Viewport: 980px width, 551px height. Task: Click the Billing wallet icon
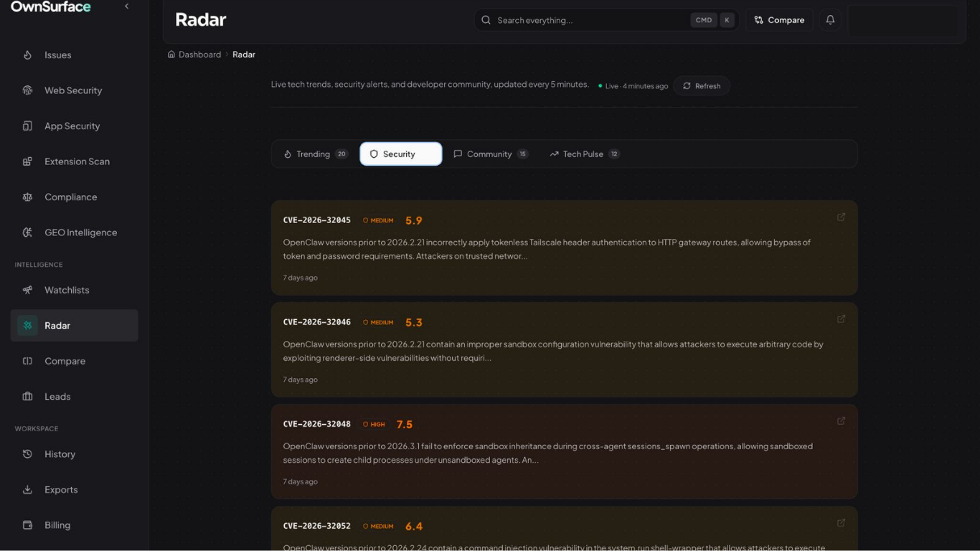(x=27, y=525)
